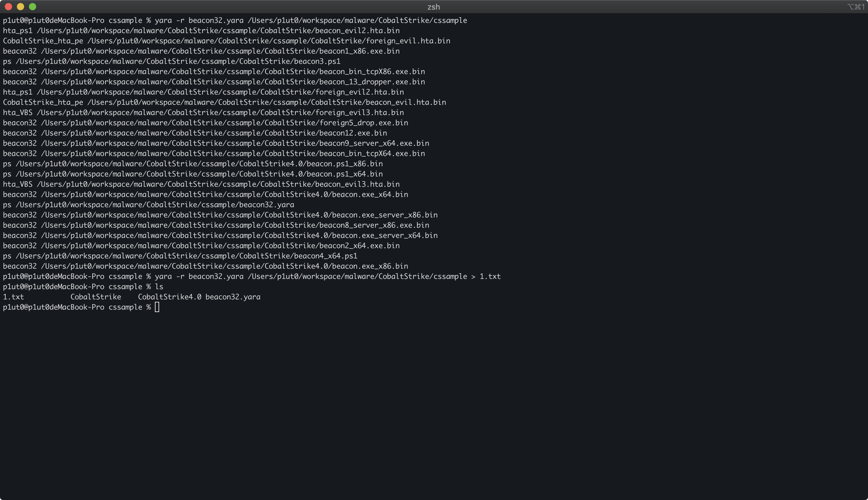The image size is (868, 500).
Task: Click the yellow minimize window button
Action: (x=20, y=7)
